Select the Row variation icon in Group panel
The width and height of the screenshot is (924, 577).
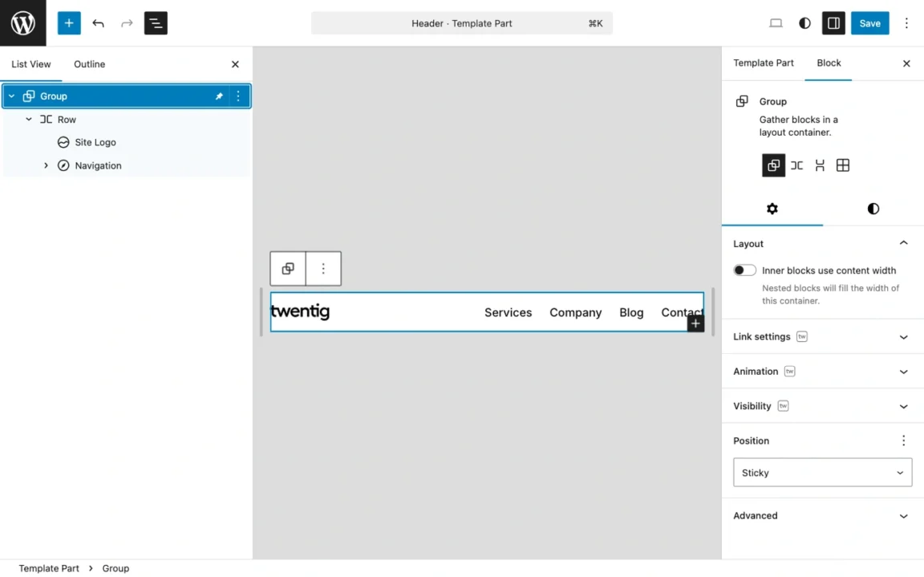click(796, 165)
